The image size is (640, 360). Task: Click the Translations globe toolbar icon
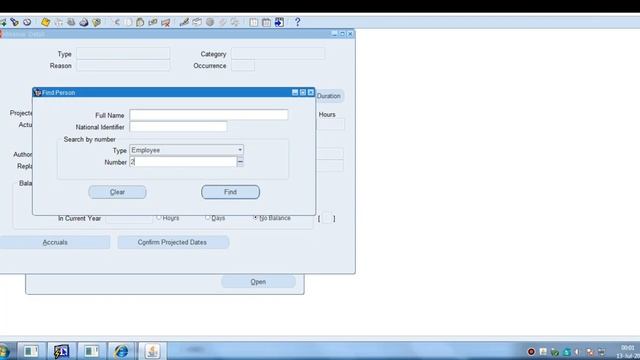[210, 22]
